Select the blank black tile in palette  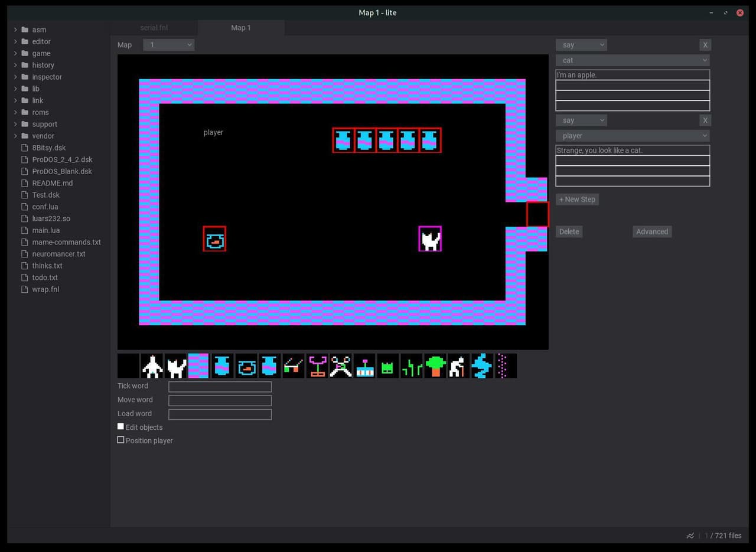point(128,366)
